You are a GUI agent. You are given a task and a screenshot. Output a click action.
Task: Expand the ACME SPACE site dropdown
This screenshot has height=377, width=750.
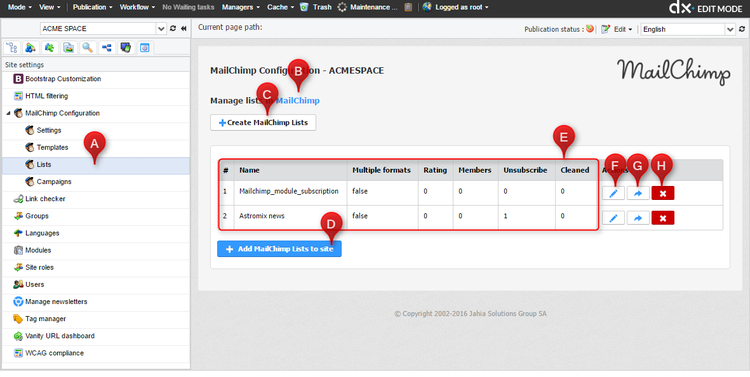click(x=161, y=29)
